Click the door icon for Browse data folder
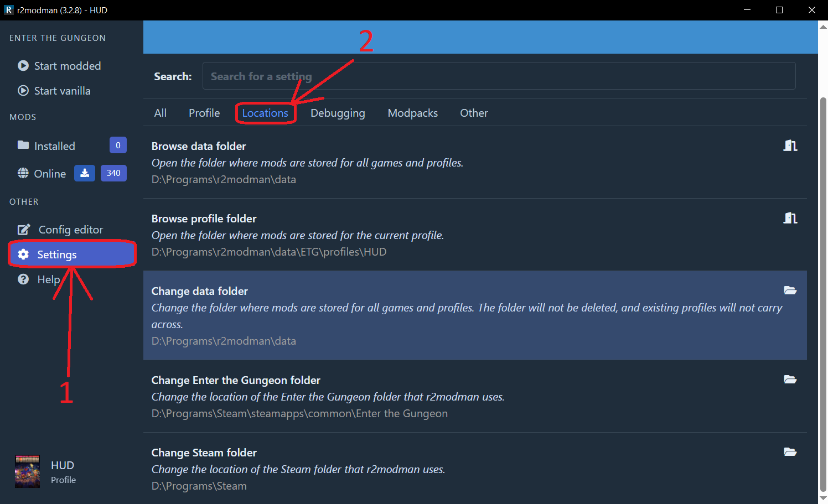This screenshot has height=504, width=828. click(x=790, y=146)
